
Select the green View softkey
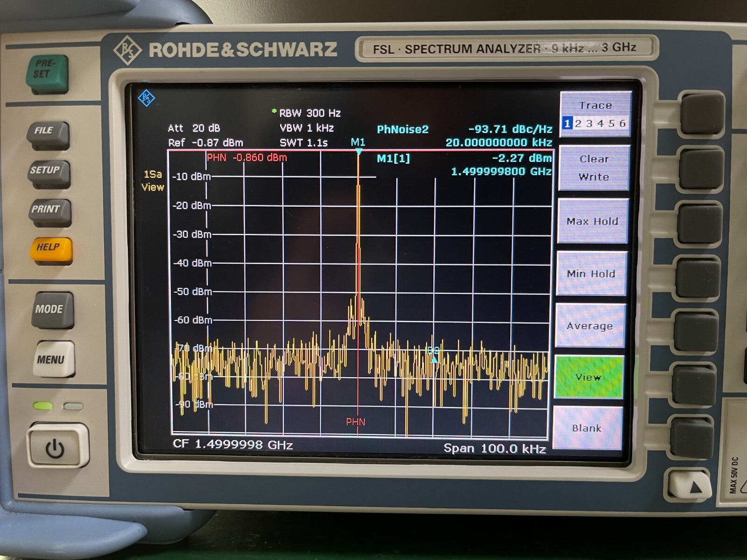[588, 377]
